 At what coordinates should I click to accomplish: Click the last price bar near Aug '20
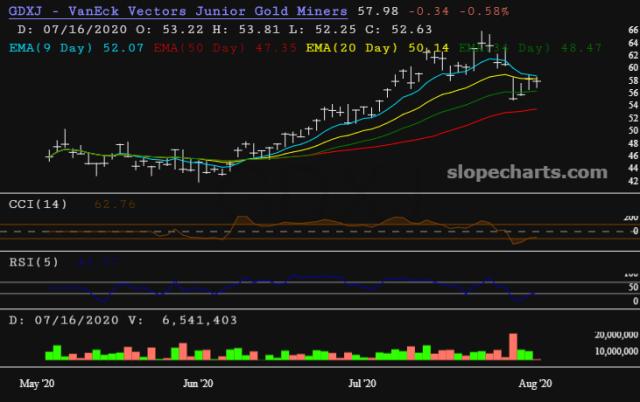coord(537,81)
